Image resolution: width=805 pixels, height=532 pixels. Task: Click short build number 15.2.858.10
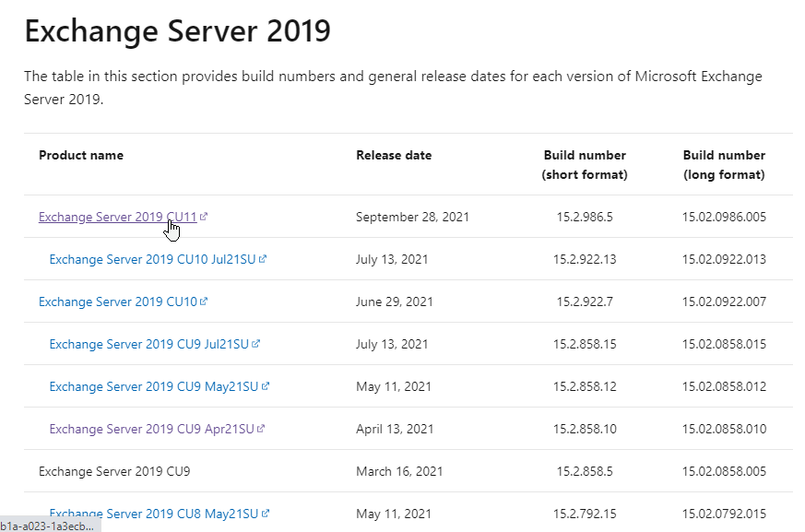[x=585, y=430]
